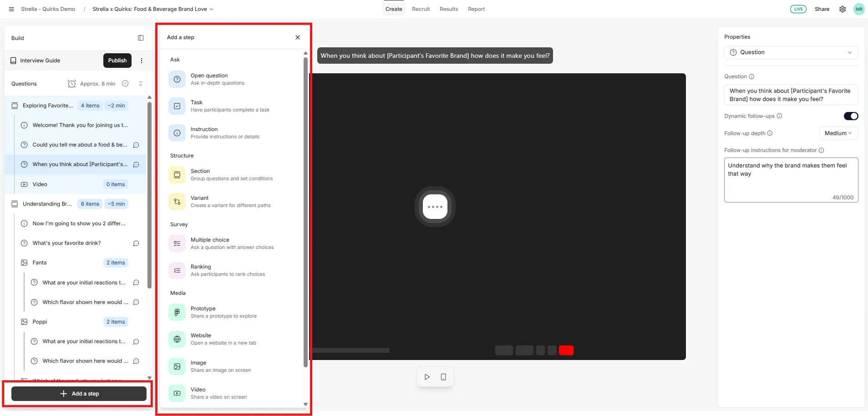Select the Welcome! Thank you question

coord(80,125)
